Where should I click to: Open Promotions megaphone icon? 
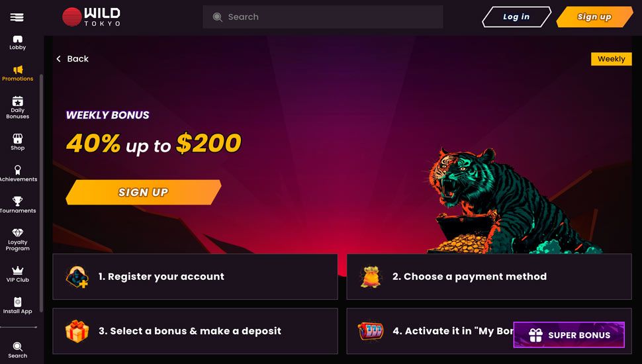click(18, 69)
